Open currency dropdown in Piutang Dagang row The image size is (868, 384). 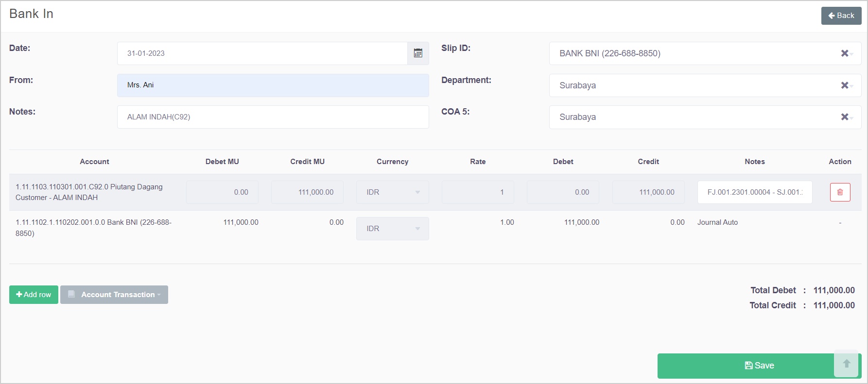point(392,192)
